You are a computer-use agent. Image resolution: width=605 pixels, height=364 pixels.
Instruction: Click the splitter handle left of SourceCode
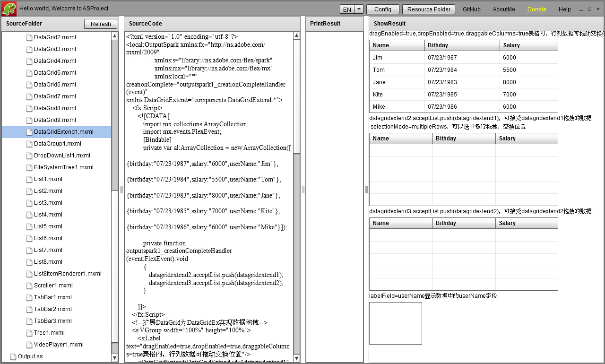121,190
